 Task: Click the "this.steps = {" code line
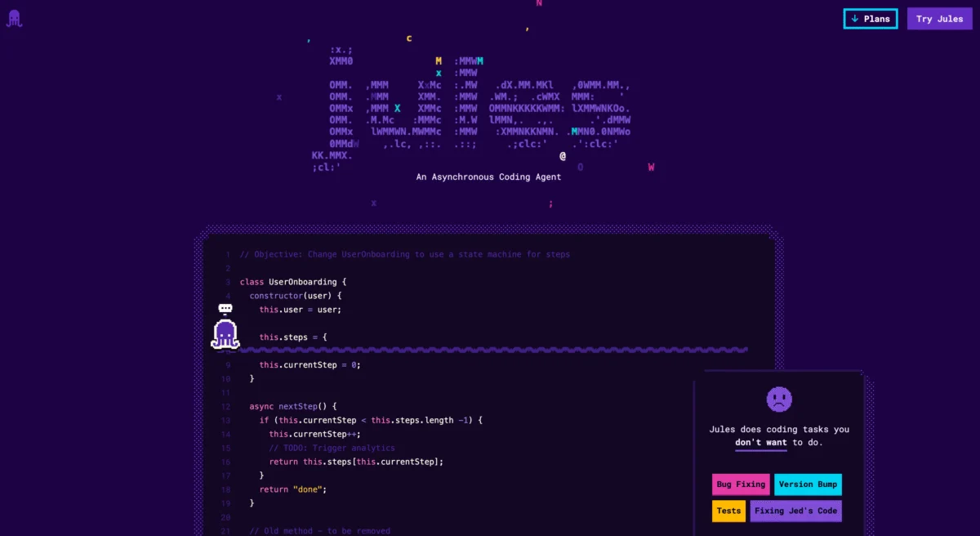click(x=293, y=337)
